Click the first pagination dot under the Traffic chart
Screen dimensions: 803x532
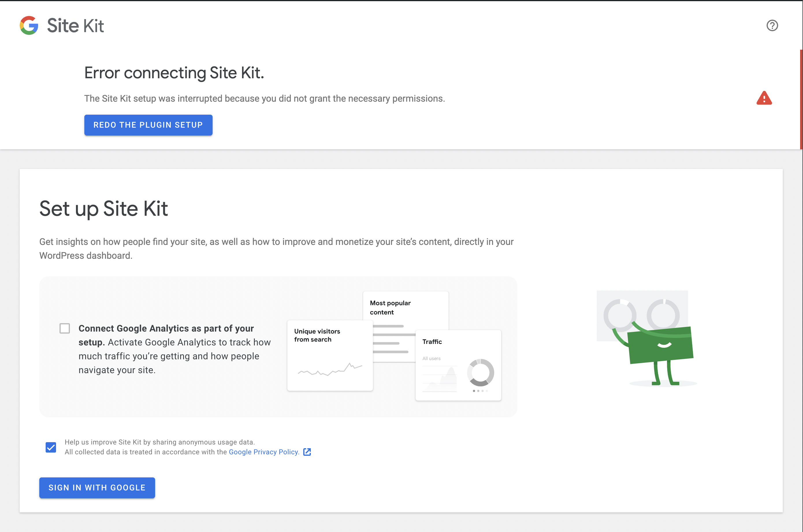474,390
